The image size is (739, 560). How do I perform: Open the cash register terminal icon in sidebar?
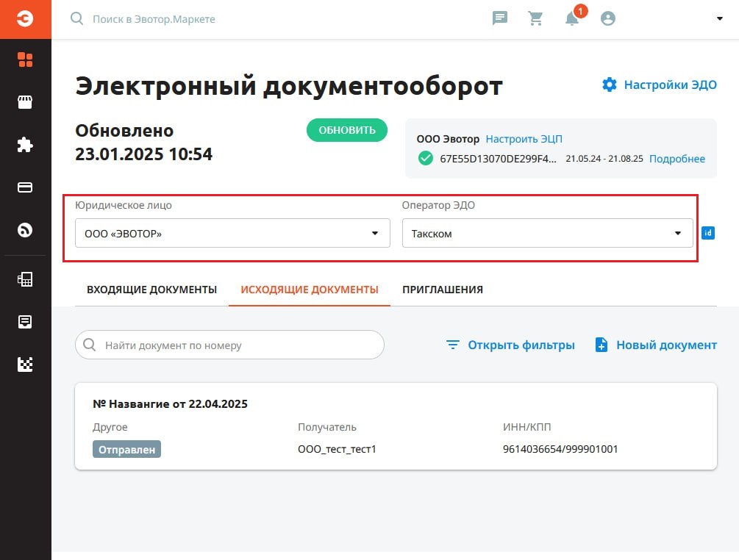pos(25,279)
